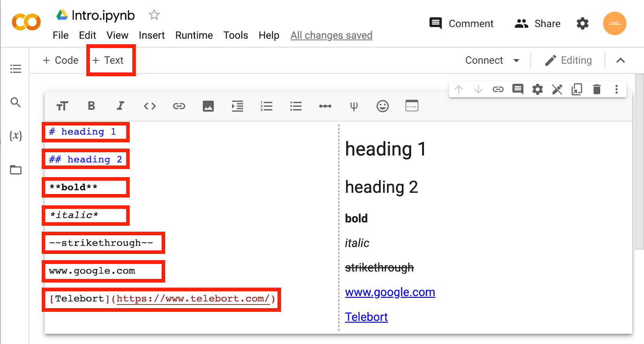
Task: Click the vertical scrollbar on the right
Action: point(639,161)
